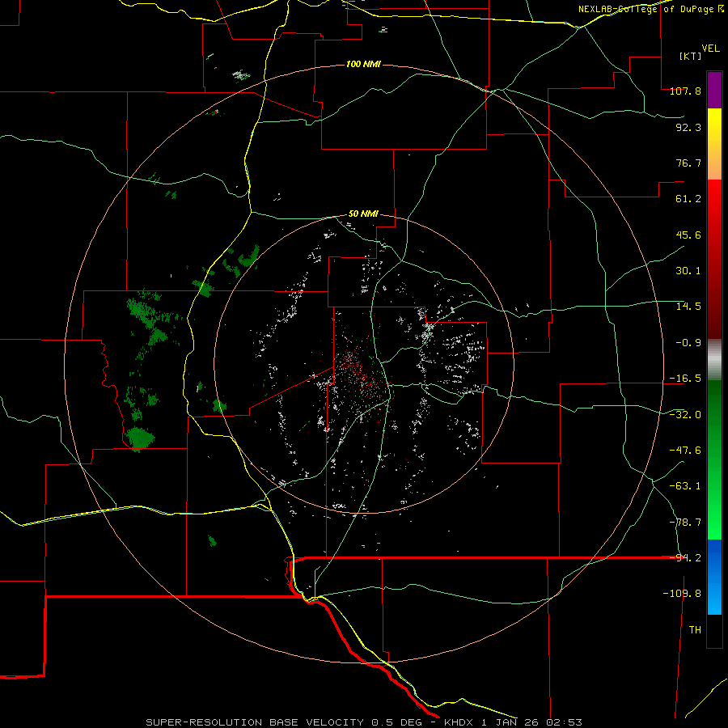This screenshot has height=728, width=728.
Task: Click the "50 NMI" range ring label
Action: [363, 214]
